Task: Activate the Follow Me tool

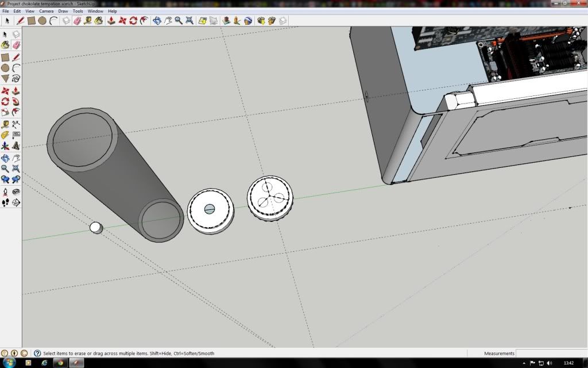Action: 16,101
